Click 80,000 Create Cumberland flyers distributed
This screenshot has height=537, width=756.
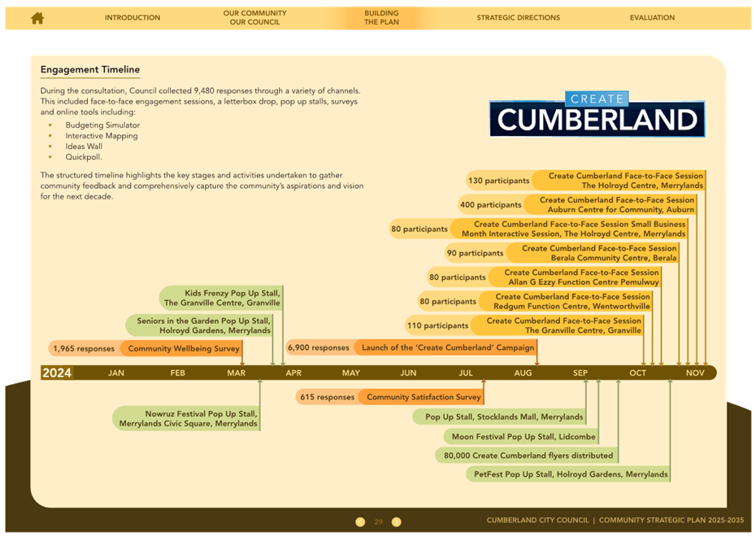tap(528, 456)
